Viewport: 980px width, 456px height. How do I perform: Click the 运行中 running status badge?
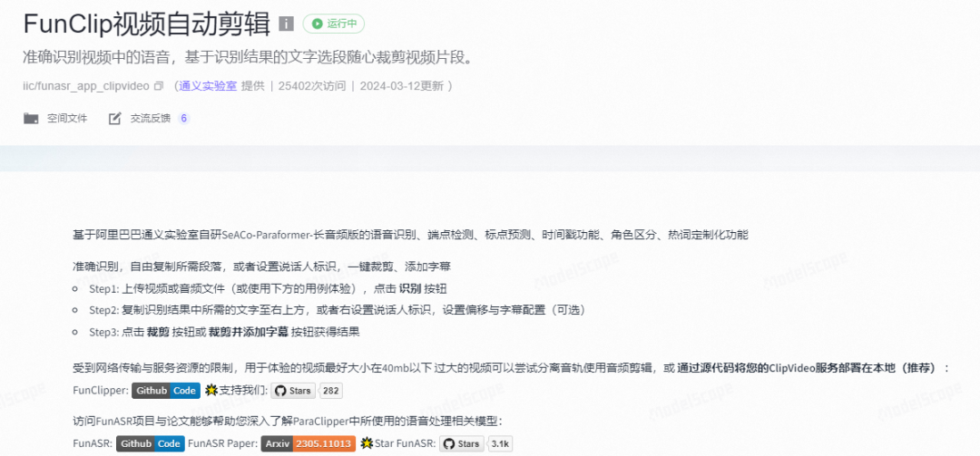(x=334, y=24)
